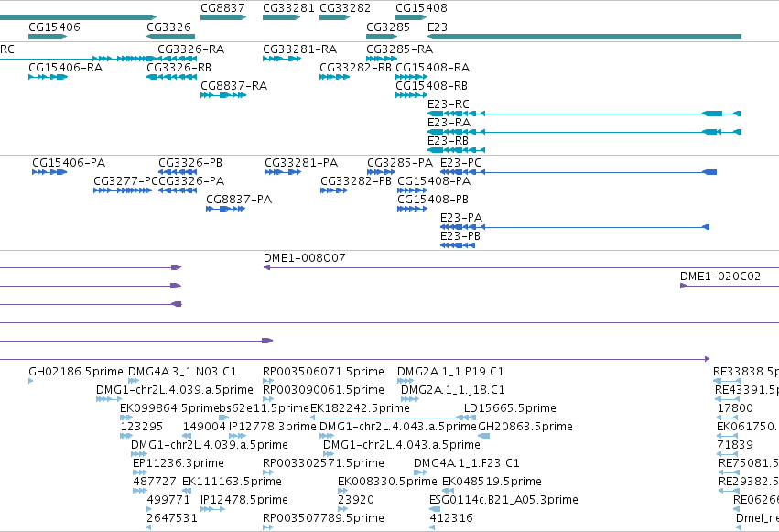Click EST EK048519.5prime

point(448,492)
